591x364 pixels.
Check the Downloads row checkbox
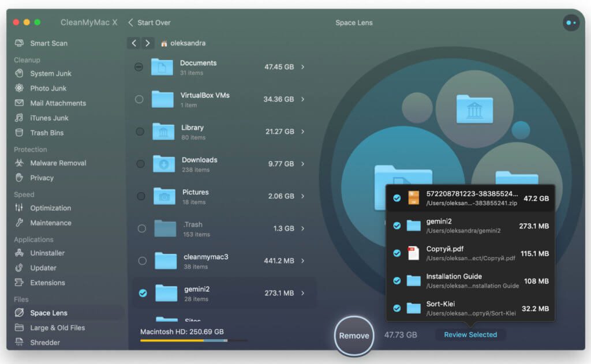pyautogui.click(x=140, y=164)
